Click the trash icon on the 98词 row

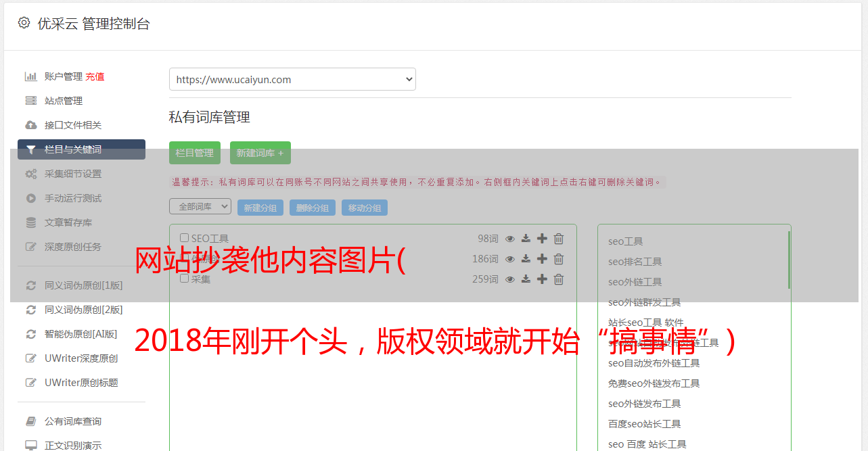click(559, 239)
